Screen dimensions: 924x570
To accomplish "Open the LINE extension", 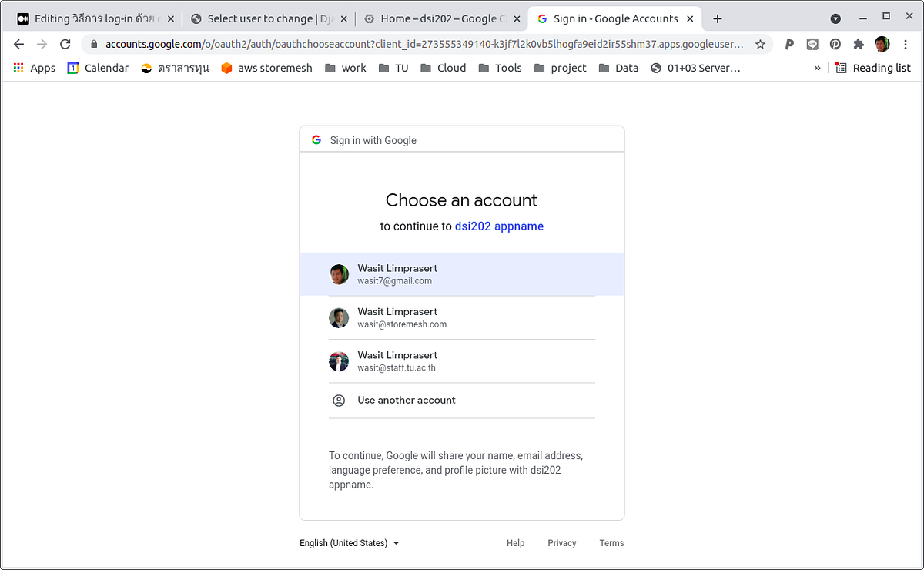I will 812,45.
